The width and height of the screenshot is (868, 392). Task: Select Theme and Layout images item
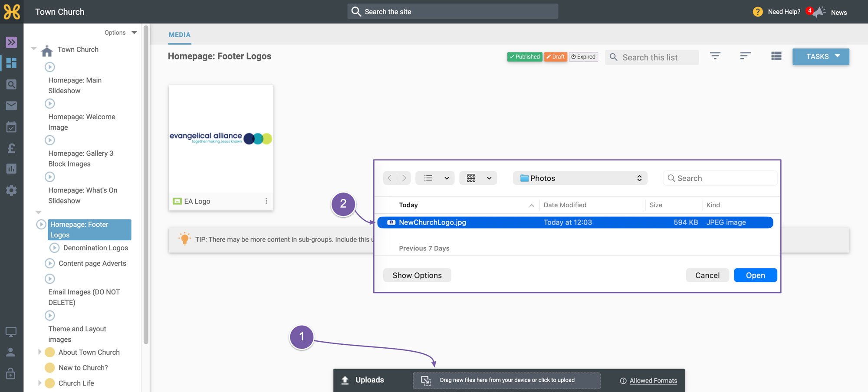coord(77,334)
